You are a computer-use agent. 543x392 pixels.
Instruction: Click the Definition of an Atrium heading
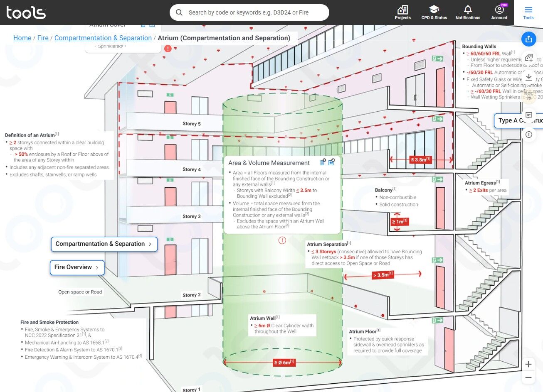point(32,135)
